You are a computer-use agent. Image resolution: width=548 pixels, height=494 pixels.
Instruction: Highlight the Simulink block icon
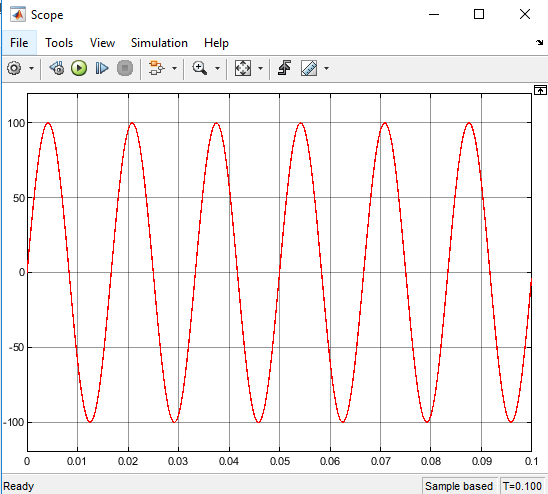tap(156, 68)
